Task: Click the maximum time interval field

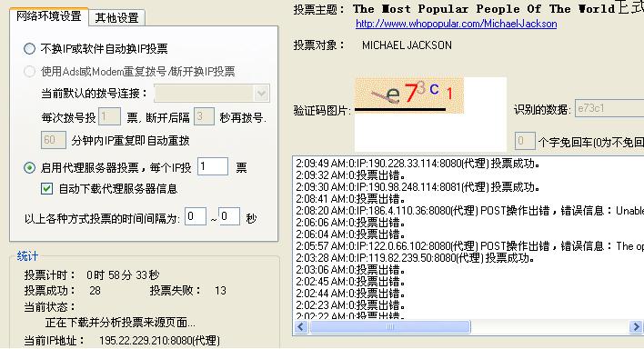Action: [229, 216]
